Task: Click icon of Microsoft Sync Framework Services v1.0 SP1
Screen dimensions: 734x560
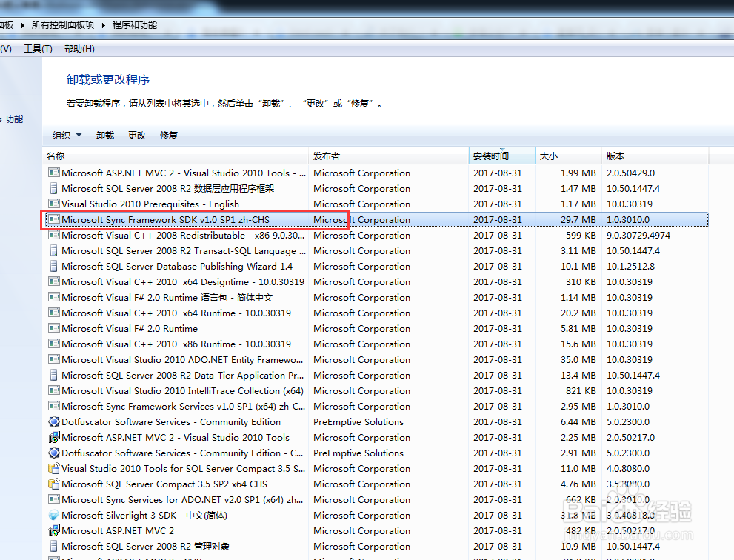Action: click(x=54, y=406)
